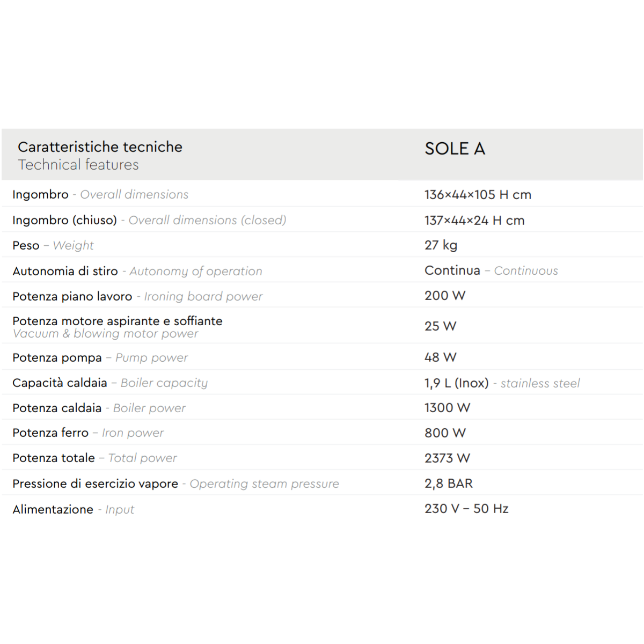Select the 'Potenza ferro – Iron power' label
Image resolution: width=644 pixels, height=644 pixels.
[87, 433]
